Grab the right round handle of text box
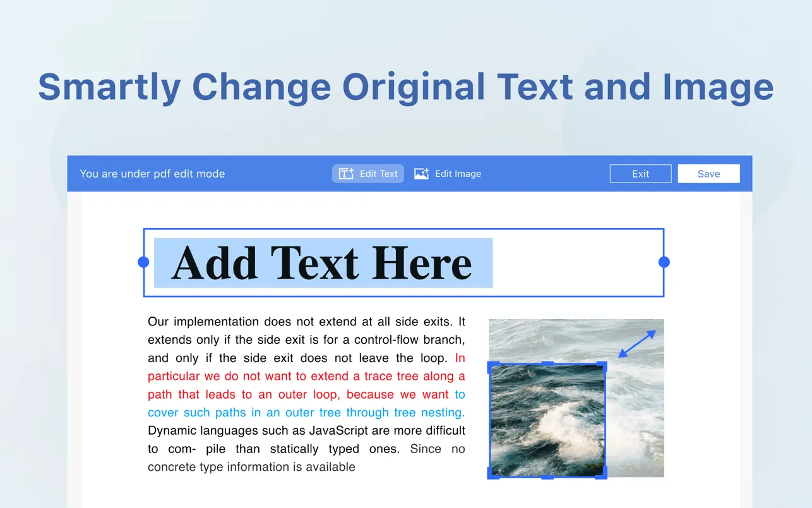 coord(664,262)
